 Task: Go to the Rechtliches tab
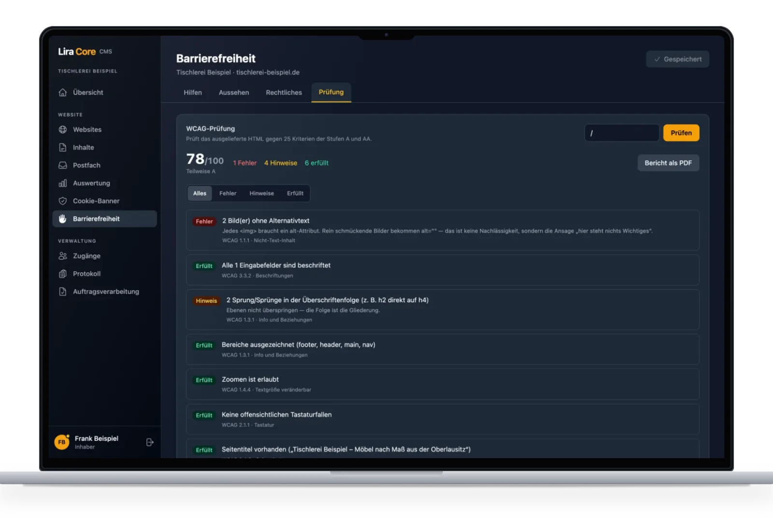coord(284,92)
